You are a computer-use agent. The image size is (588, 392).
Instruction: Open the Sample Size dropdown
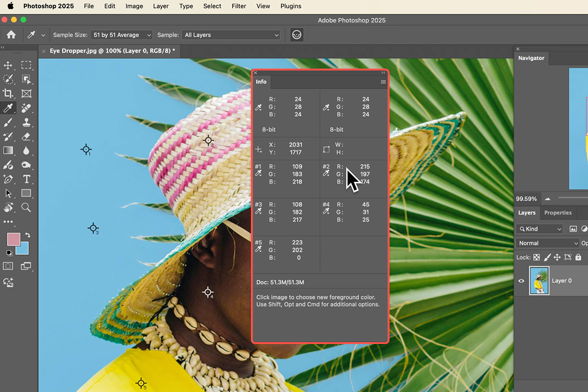(x=122, y=35)
